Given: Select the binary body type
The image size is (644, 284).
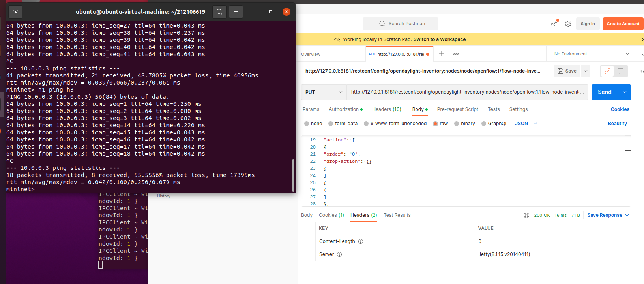Looking at the screenshot, I should click(457, 124).
